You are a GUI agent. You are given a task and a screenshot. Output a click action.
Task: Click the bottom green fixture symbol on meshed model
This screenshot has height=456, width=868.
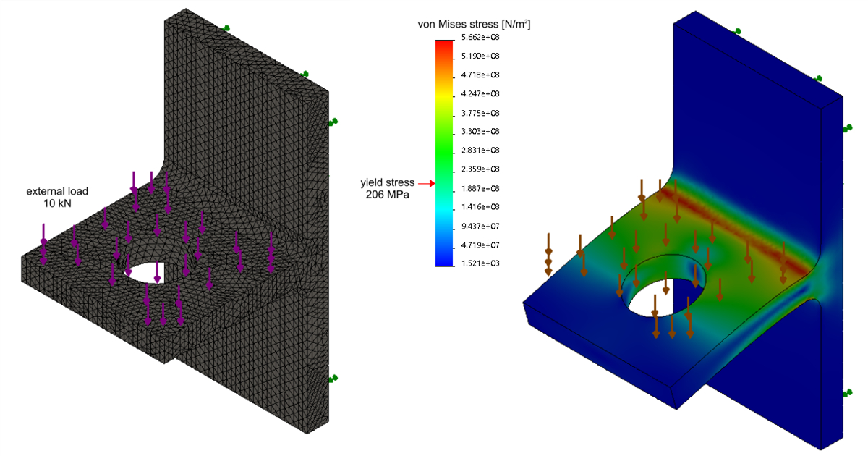pyautogui.click(x=333, y=379)
